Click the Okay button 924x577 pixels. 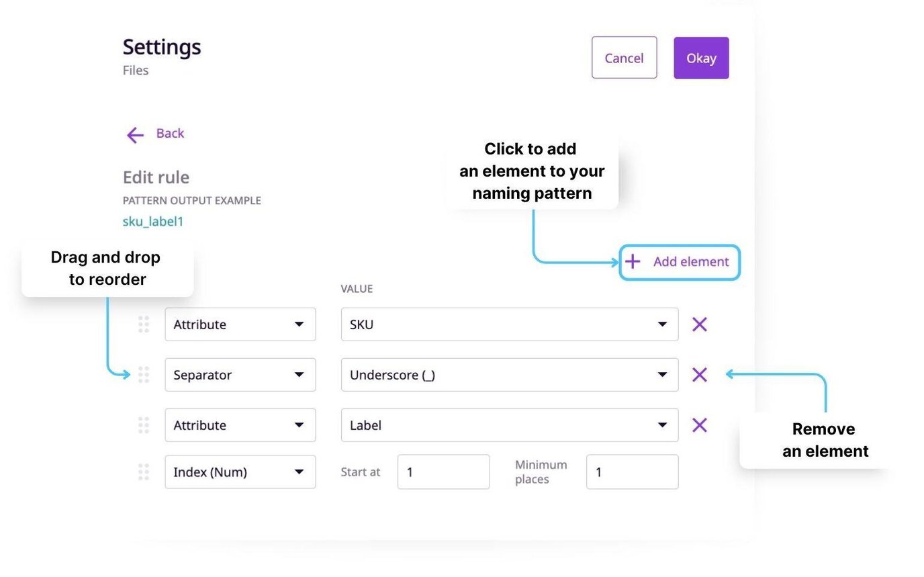click(x=701, y=58)
